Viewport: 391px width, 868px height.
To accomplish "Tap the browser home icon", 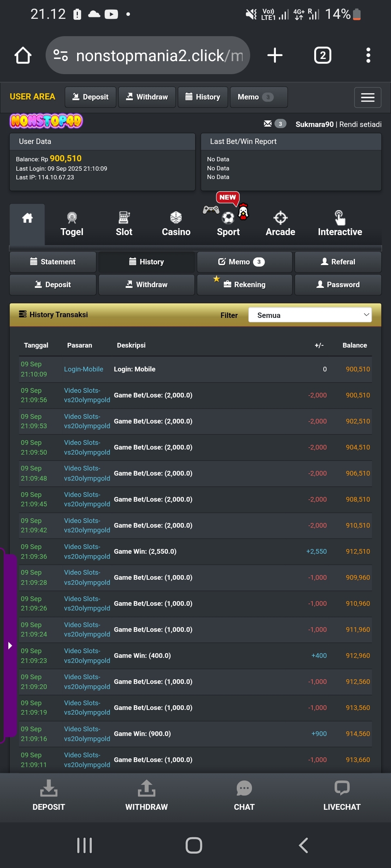I will [23, 55].
